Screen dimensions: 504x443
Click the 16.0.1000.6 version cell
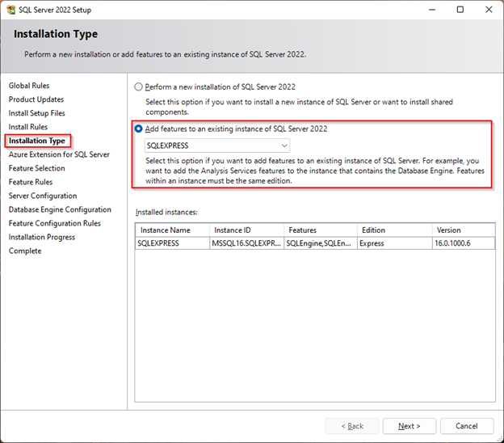point(464,243)
